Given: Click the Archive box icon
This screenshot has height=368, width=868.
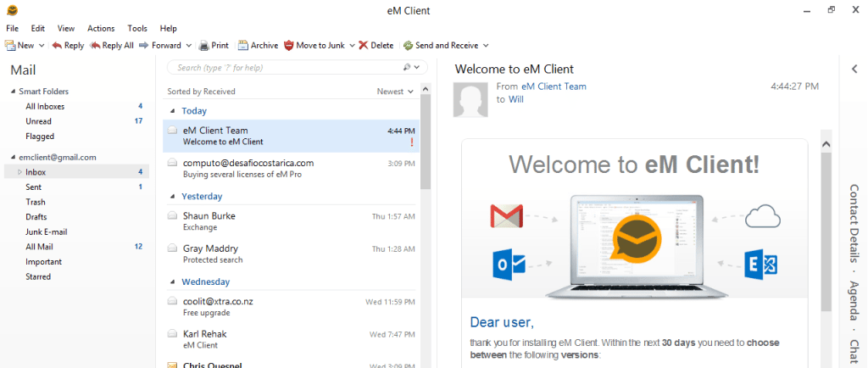Looking at the screenshot, I should pos(243,46).
